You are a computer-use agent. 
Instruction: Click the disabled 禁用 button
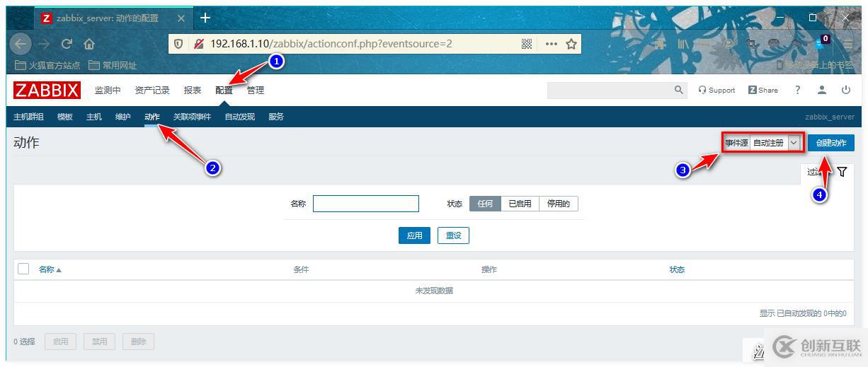point(99,342)
